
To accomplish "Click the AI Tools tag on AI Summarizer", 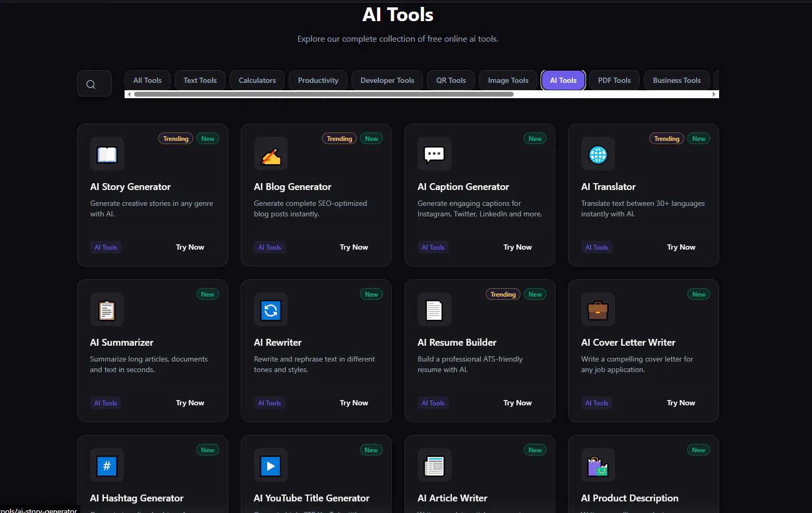I will click(106, 403).
